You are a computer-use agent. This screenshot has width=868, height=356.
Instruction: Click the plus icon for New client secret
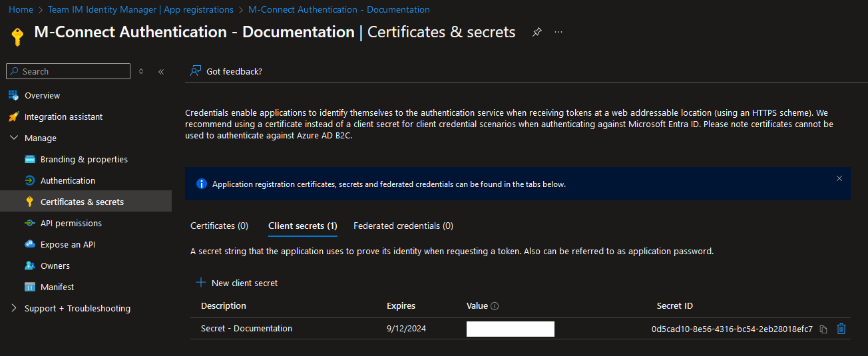[x=200, y=283]
